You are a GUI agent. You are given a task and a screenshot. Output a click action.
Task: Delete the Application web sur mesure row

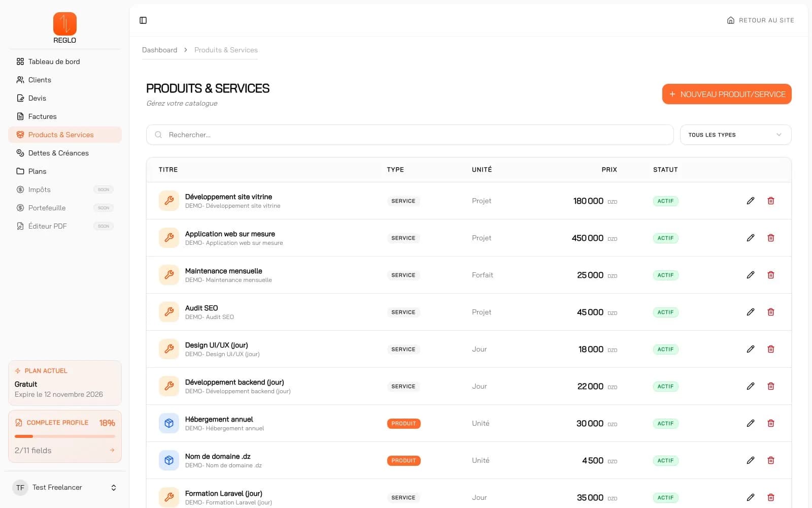coord(771,238)
